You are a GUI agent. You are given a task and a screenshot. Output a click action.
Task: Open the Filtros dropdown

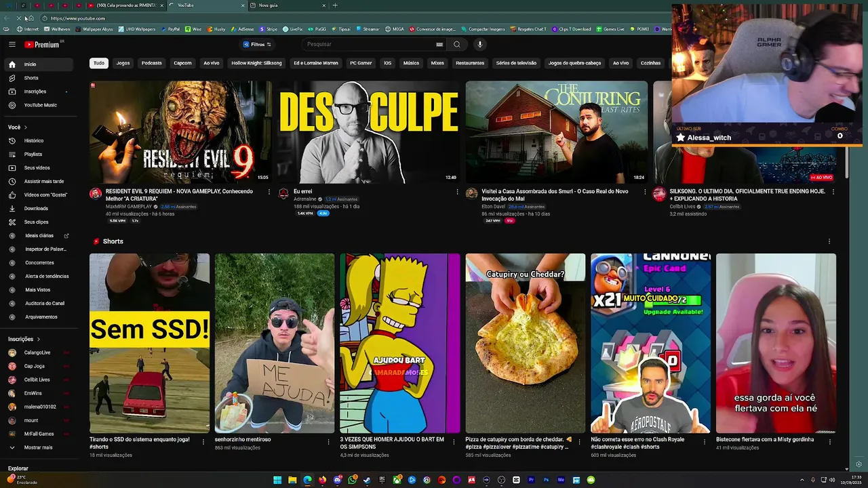pos(257,45)
